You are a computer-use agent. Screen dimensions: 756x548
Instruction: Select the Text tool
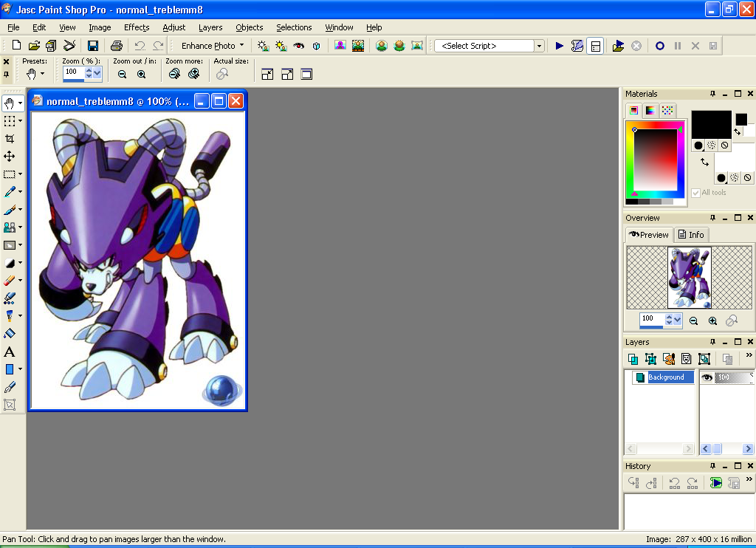pos(9,352)
